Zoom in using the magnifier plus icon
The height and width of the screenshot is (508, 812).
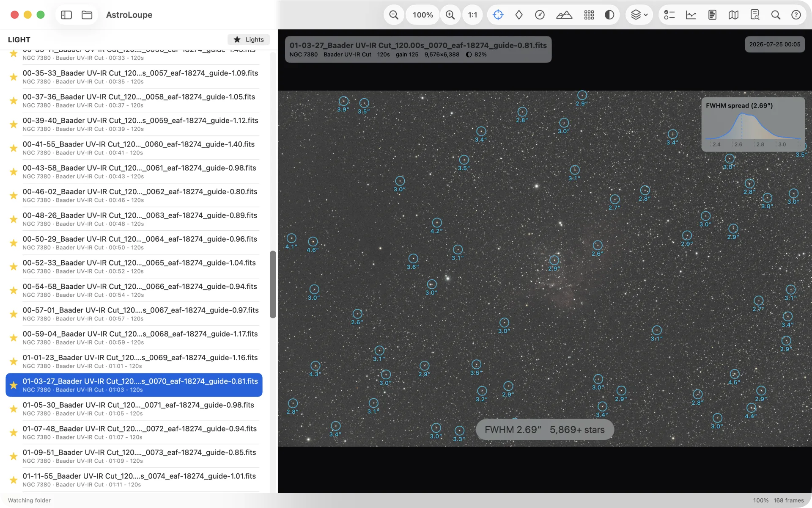point(450,15)
